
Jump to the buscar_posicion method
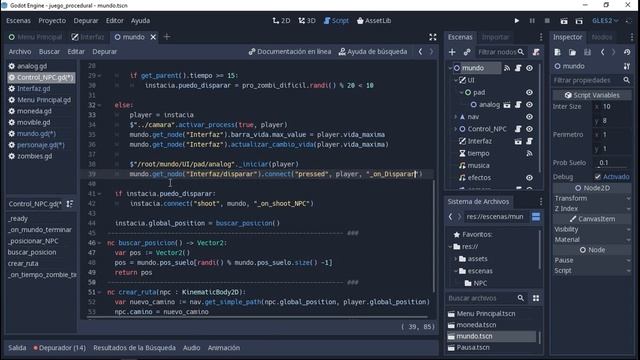tap(32, 252)
